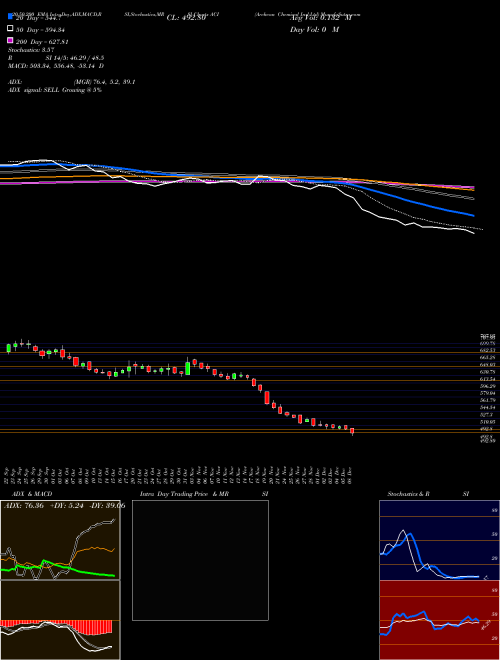This screenshot has width=500, height=660.
Task: Click the blue 20 Day legend swatch
Action: (11, 17)
